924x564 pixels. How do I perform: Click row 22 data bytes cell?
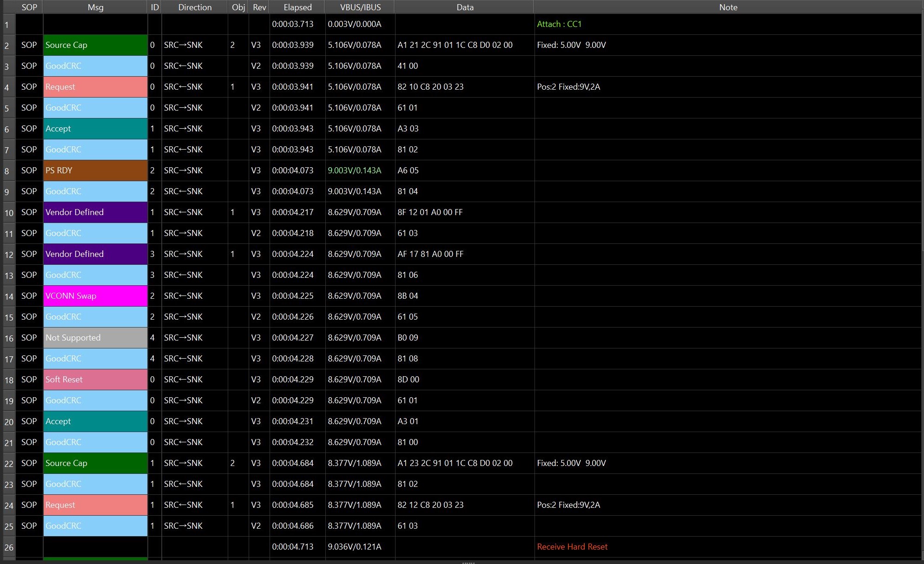455,463
